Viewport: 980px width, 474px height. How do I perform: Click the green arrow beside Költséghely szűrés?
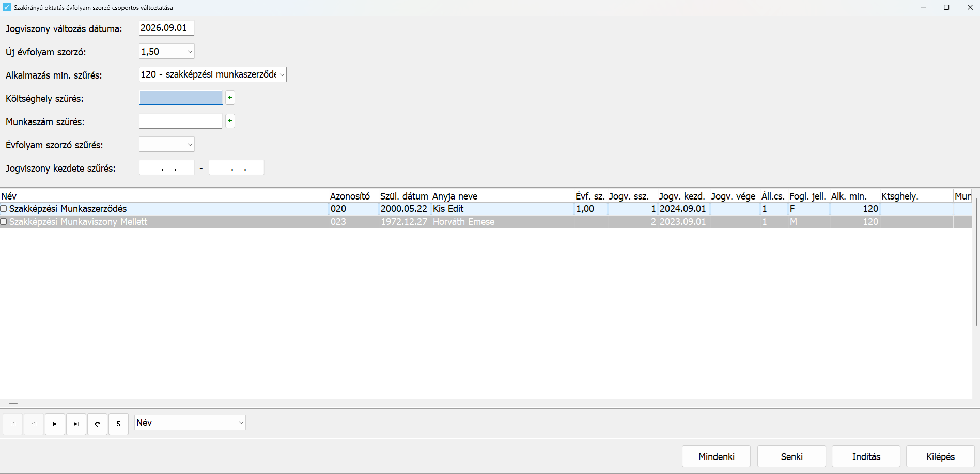pyautogui.click(x=230, y=98)
